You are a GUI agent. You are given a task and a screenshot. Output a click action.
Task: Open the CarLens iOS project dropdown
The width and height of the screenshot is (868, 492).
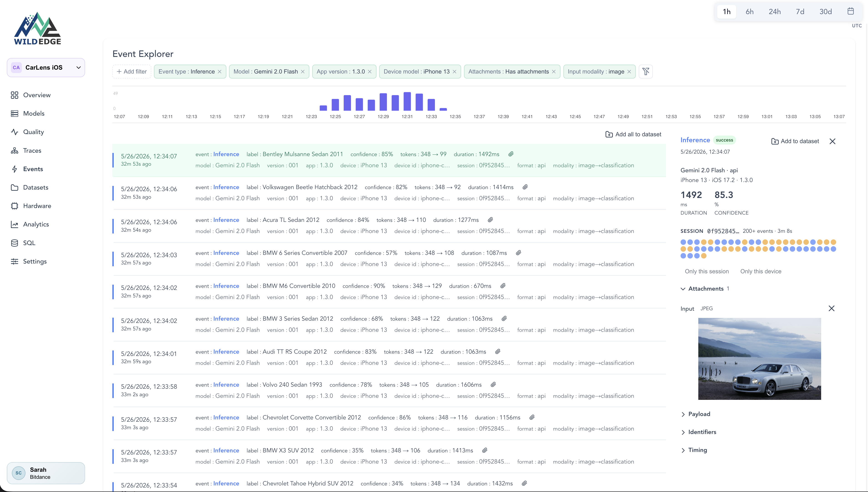pos(46,68)
